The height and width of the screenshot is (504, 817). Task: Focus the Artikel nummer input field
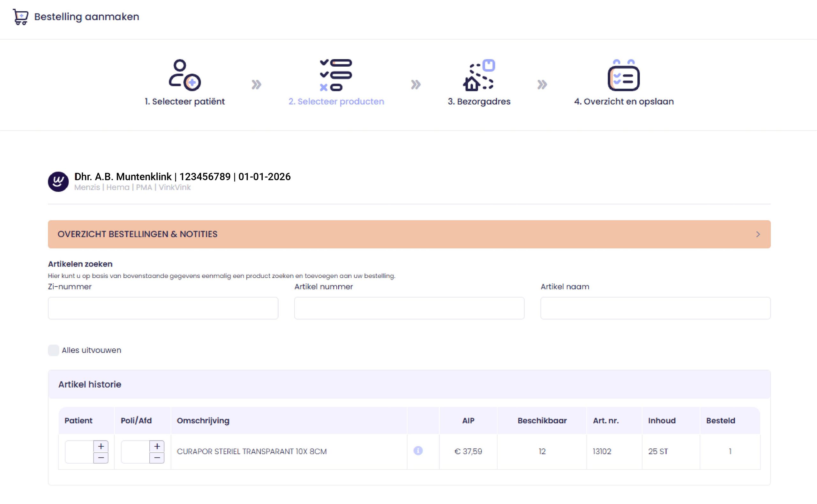coord(409,308)
